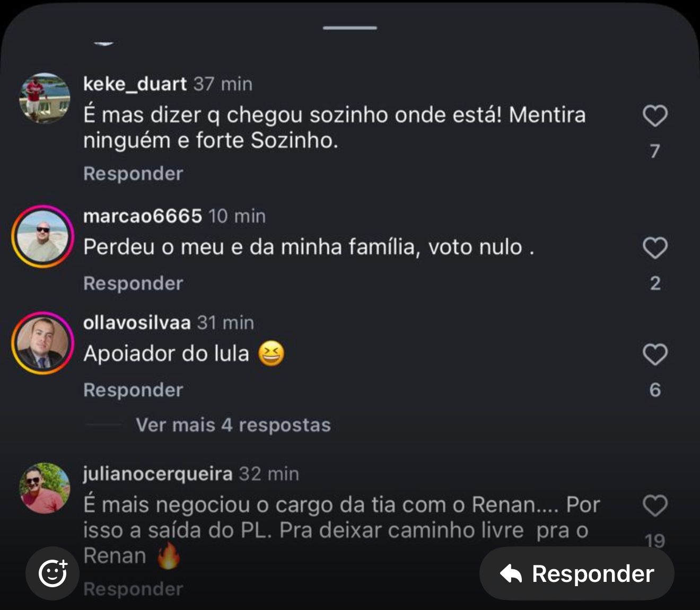Screen dimensions: 700x610
Task: View marcao6665's story from avatar
Action: (x=42, y=237)
